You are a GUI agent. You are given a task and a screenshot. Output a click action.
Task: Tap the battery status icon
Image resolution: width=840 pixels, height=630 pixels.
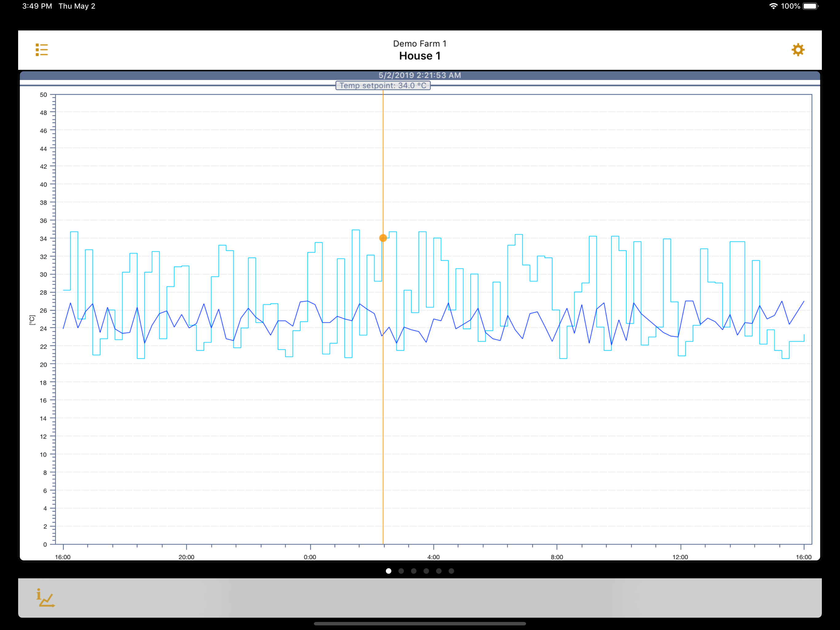(x=811, y=6)
